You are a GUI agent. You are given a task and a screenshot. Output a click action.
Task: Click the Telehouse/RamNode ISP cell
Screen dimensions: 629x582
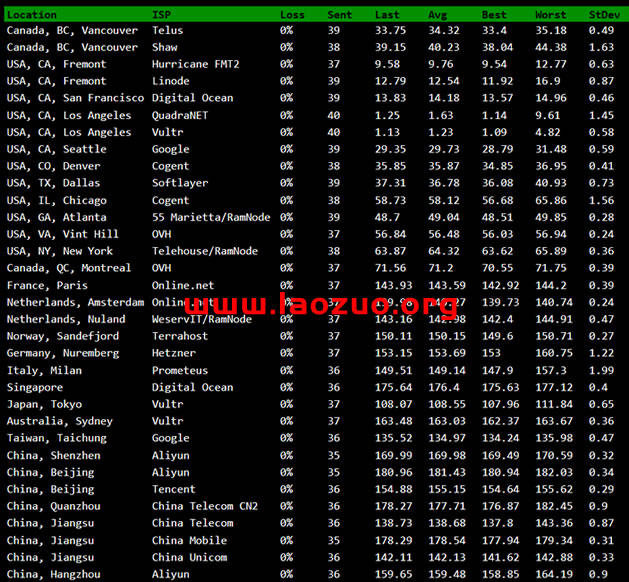tap(204, 251)
